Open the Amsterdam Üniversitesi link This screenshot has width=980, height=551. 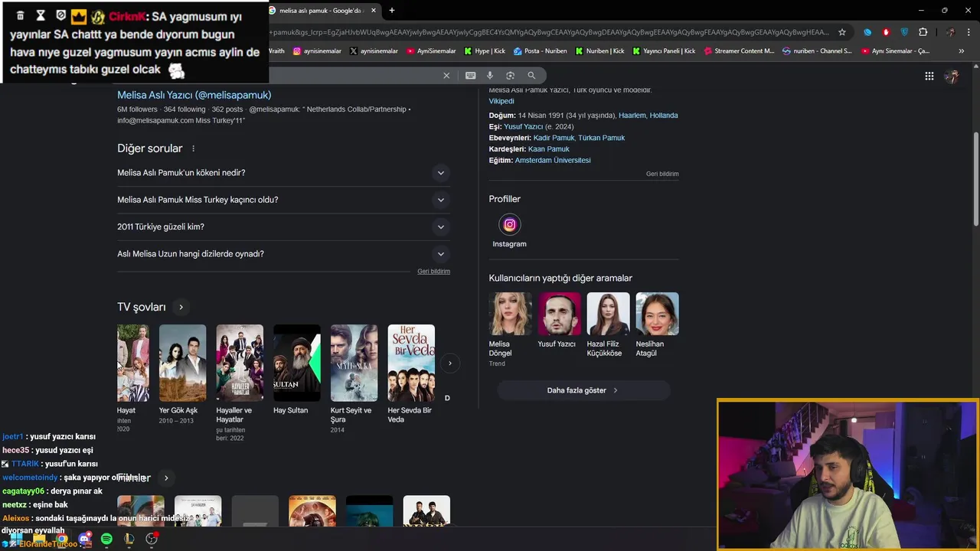pos(553,161)
